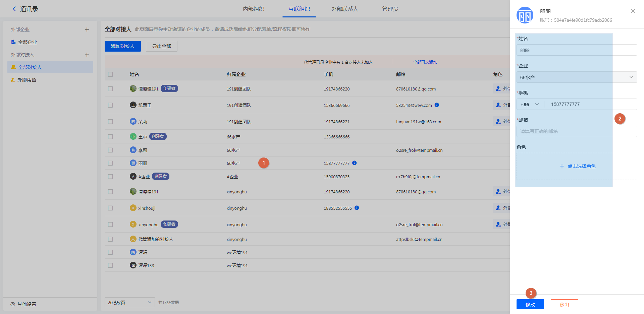The image size is (644, 314).
Task: Click the plus icon beside 外部企业
Action: (x=87, y=29)
